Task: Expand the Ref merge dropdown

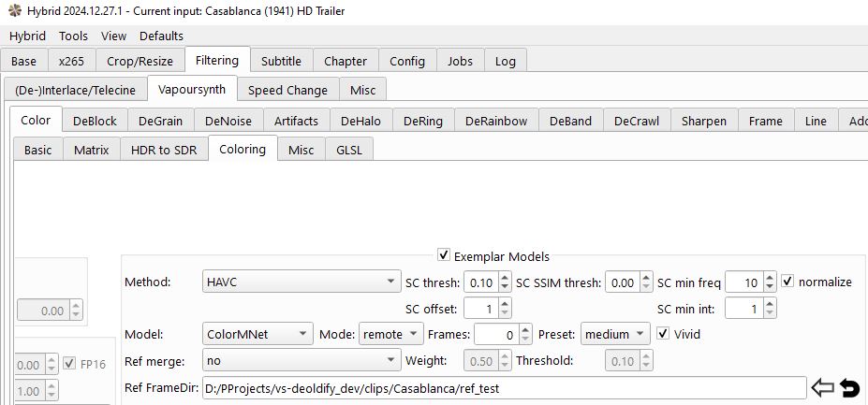Action: click(302, 360)
